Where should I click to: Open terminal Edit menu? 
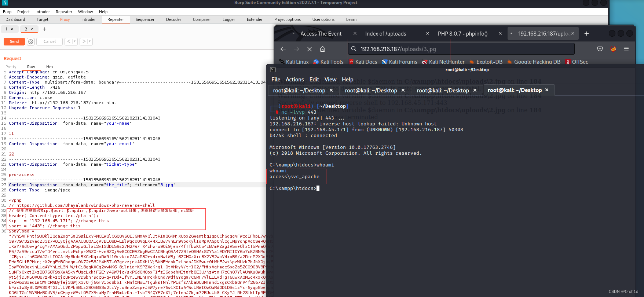(x=314, y=80)
